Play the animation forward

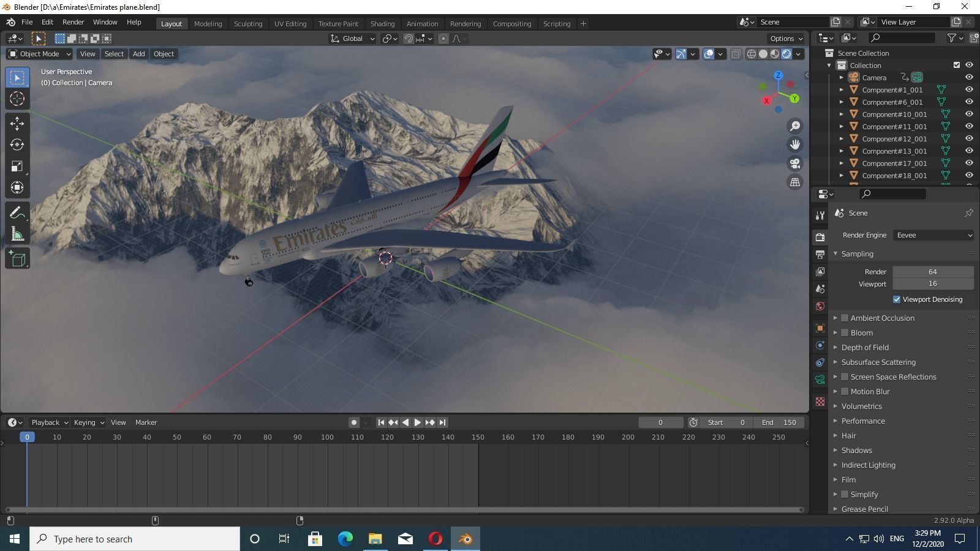click(418, 422)
